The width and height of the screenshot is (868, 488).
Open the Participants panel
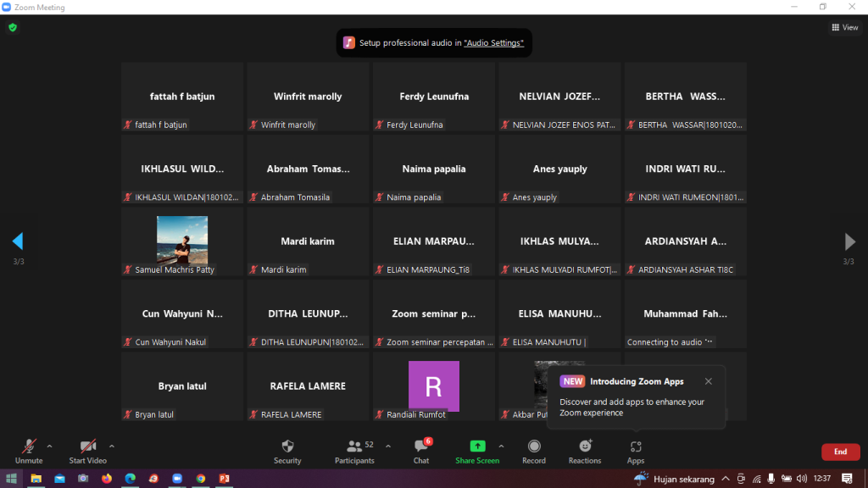pos(354,451)
